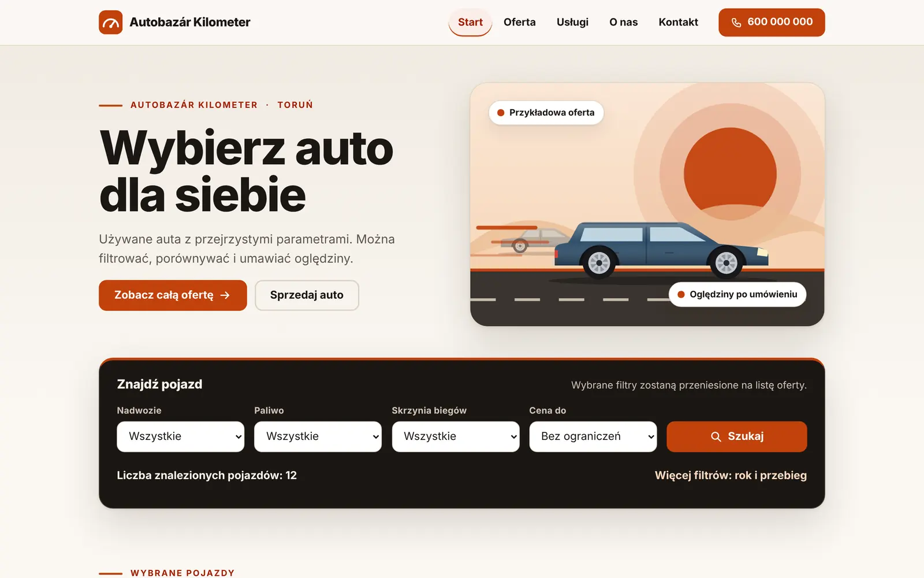This screenshot has width=924, height=578.
Task: Select Kontakt in the navigation
Action: (x=679, y=22)
